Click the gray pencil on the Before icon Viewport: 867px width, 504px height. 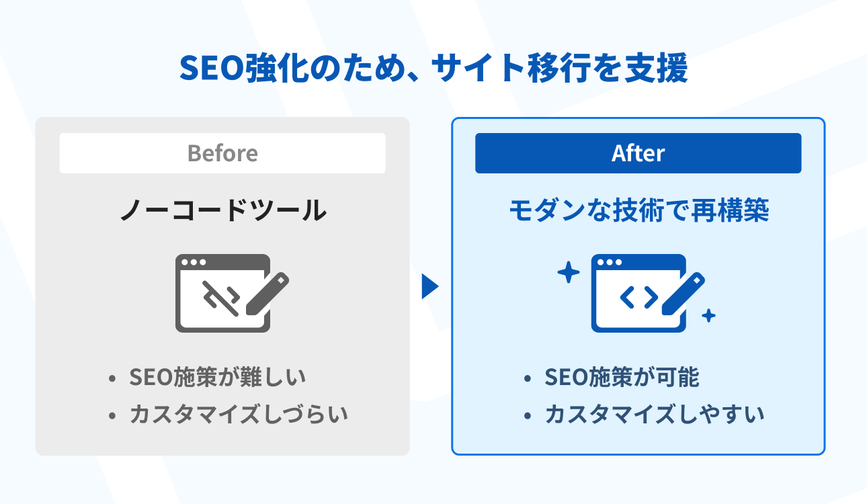(267, 294)
